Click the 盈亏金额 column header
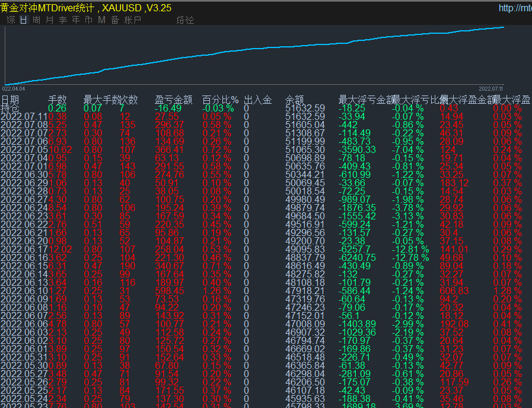The width and height of the screenshot is (532, 408). [173, 100]
